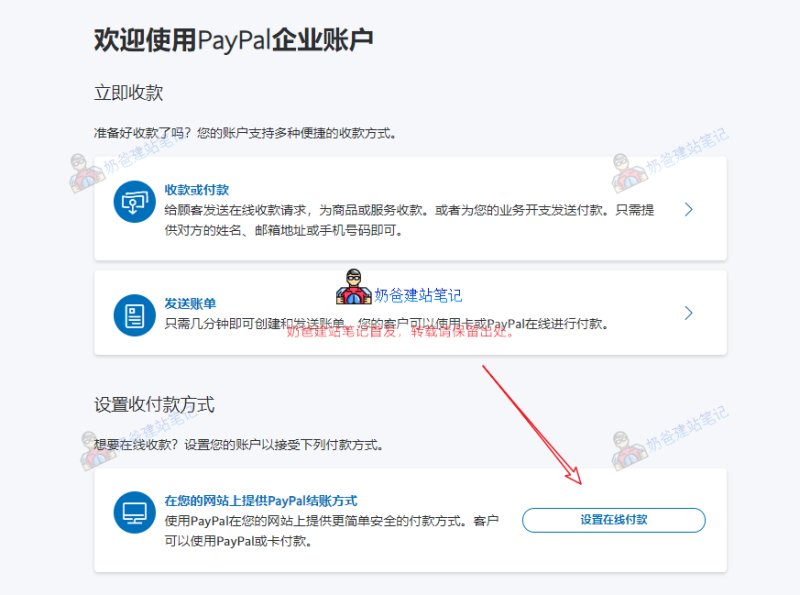The height and width of the screenshot is (595, 800).
Task: Click the text 准备好收款了吗？您的账户支持多种便捷的收款方式。
Action: [x=245, y=133]
